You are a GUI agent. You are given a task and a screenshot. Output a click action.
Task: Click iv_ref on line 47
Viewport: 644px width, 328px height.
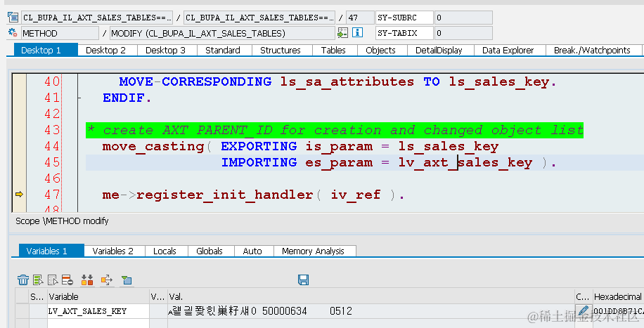point(355,195)
